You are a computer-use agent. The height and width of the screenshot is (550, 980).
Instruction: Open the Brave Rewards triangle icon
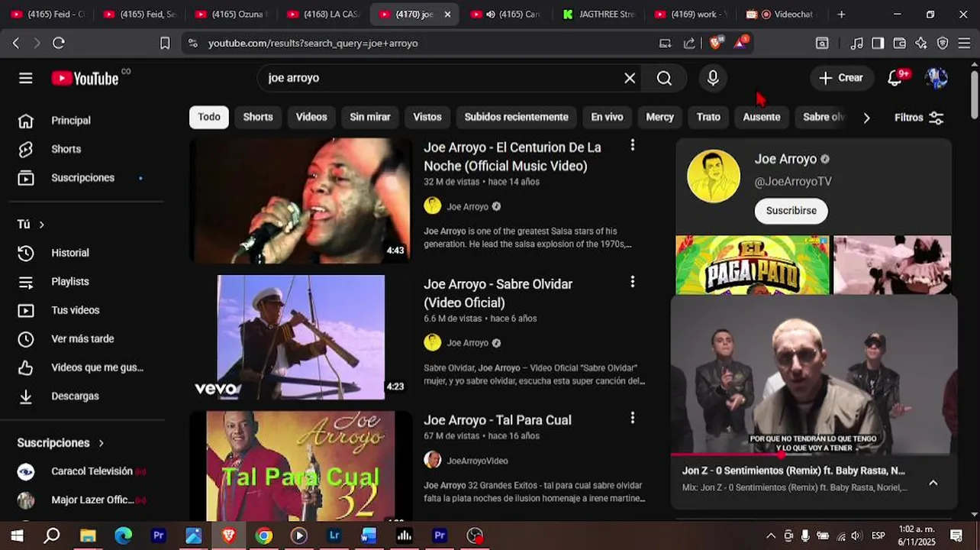(x=740, y=43)
